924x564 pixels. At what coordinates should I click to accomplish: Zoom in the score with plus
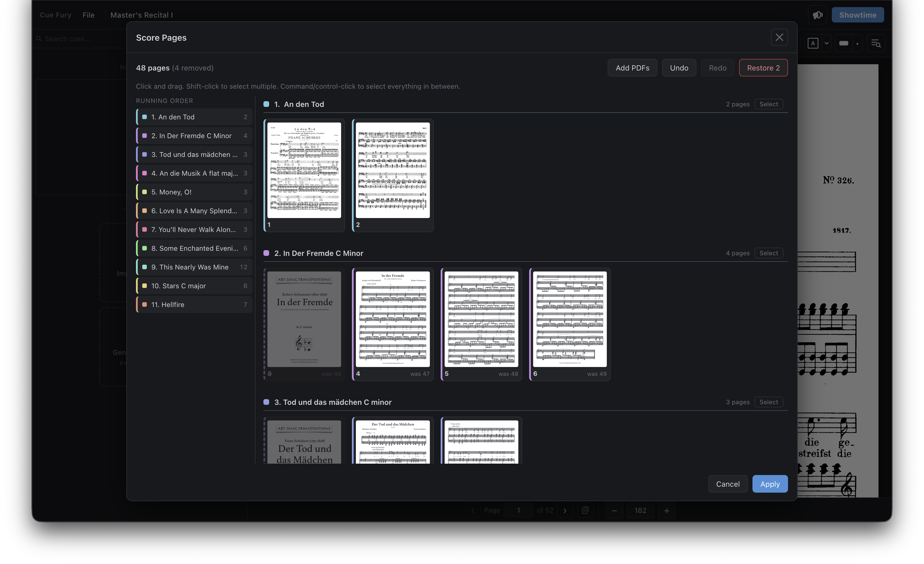pyautogui.click(x=666, y=510)
